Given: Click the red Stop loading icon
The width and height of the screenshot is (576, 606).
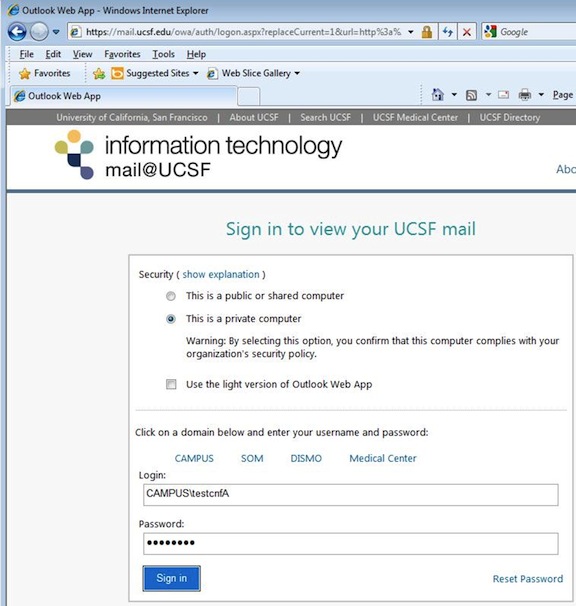Looking at the screenshot, I should [467, 32].
